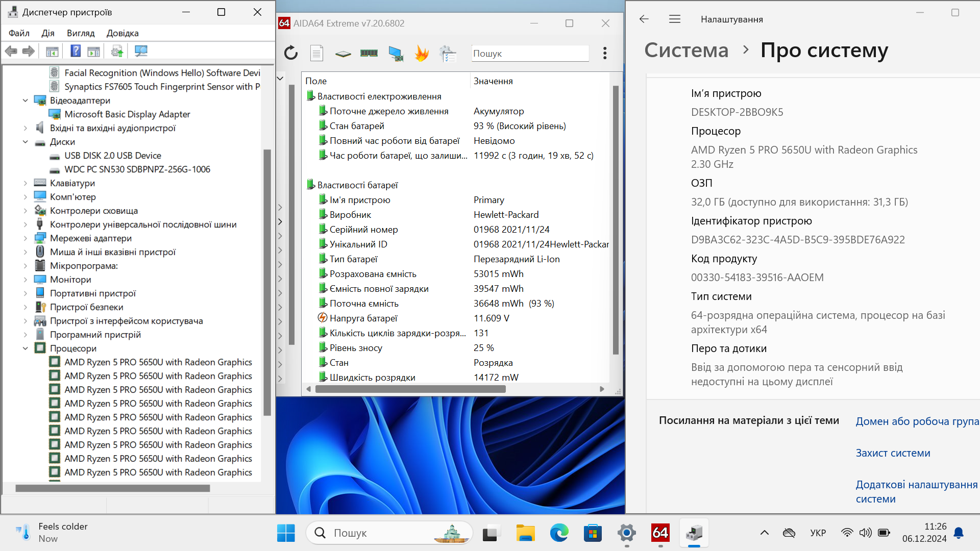
Task: Open the Вигляд menu in Device Manager
Action: 81,33
